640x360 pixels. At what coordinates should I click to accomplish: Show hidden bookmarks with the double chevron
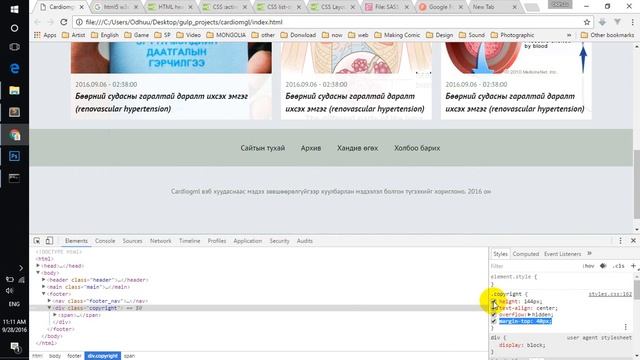569,35
